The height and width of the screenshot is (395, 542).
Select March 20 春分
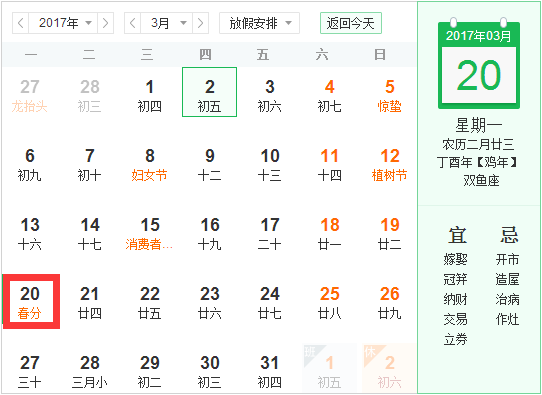[31, 301]
